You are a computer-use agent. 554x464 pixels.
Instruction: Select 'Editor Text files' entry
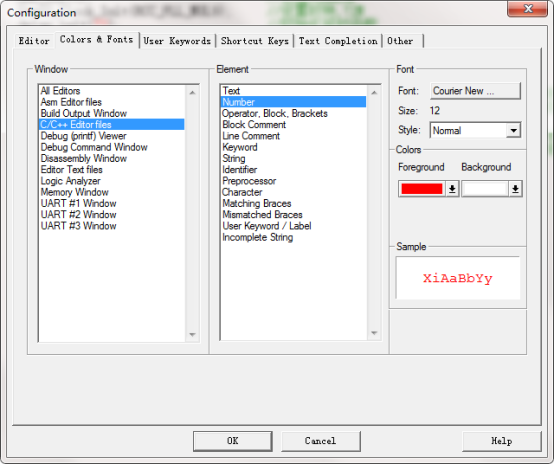[111, 170]
